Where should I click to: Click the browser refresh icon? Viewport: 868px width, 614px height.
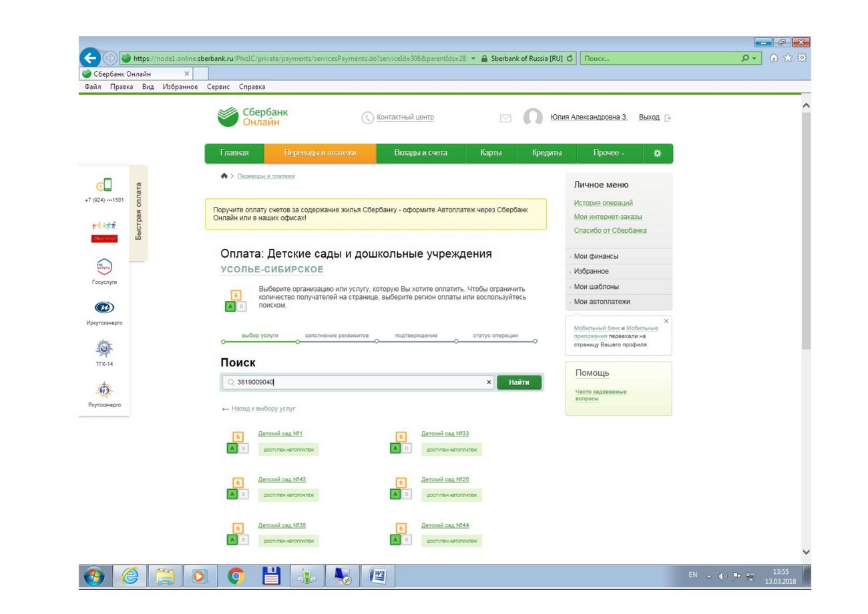coord(570,58)
